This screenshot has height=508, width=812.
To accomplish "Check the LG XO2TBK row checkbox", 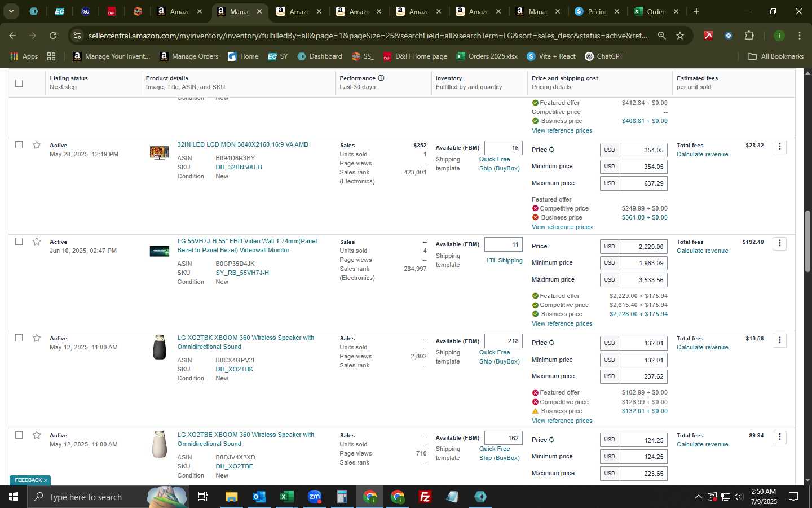I will click(x=19, y=338).
